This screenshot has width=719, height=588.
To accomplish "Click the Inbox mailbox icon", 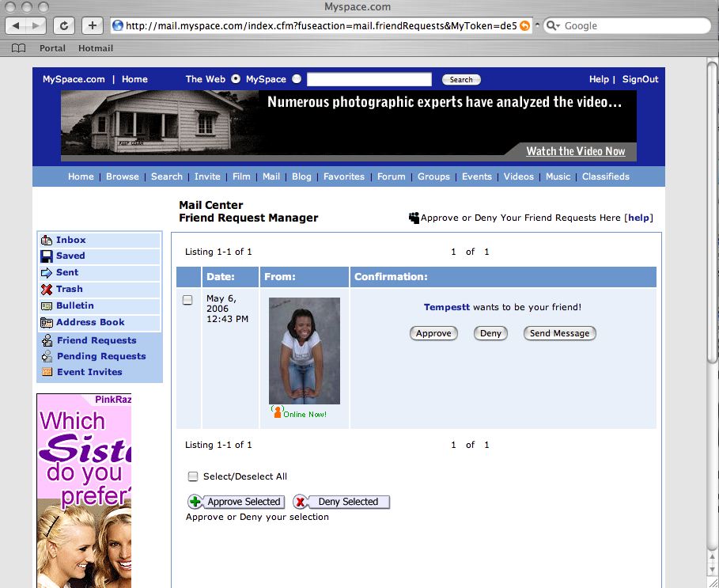I will pyautogui.click(x=47, y=240).
